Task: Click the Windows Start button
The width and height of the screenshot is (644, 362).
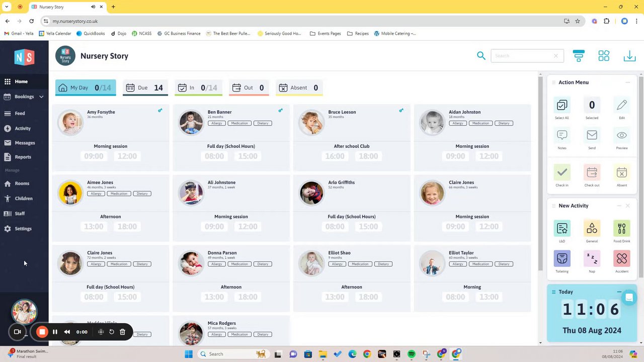Action: pyautogui.click(x=189, y=354)
